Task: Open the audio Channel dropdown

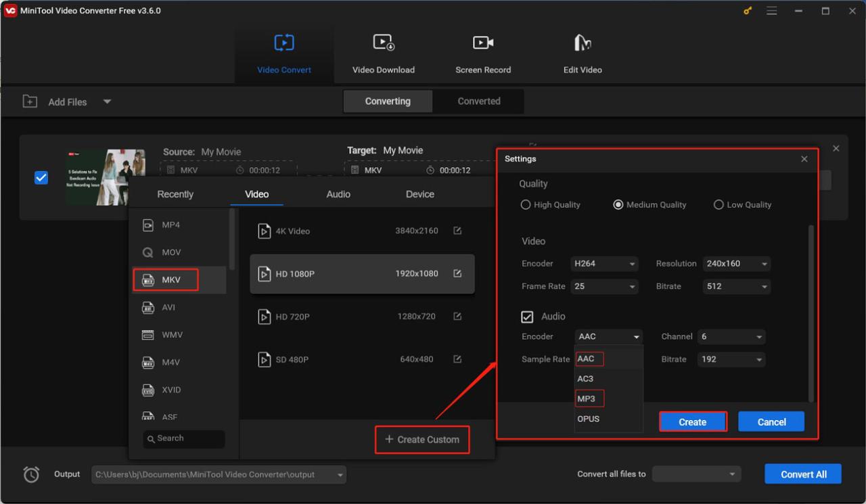Action: pyautogui.click(x=731, y=337)
